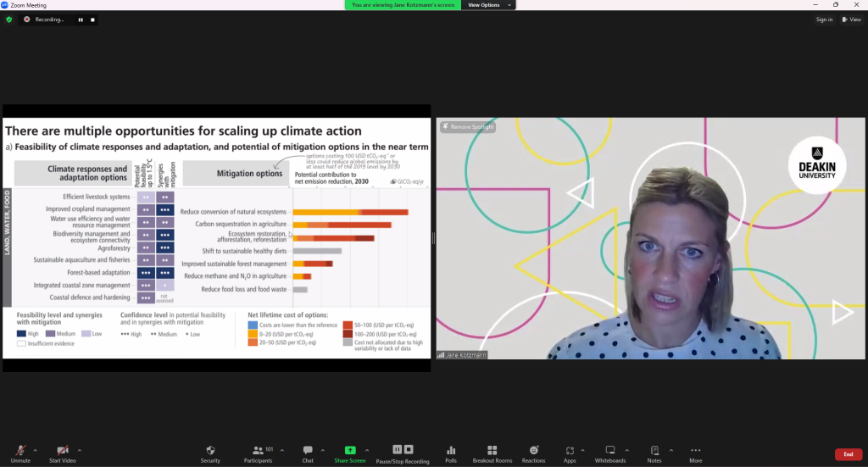
Task: Click the Zoom Meeting title icon
Action: coord(4,5)
